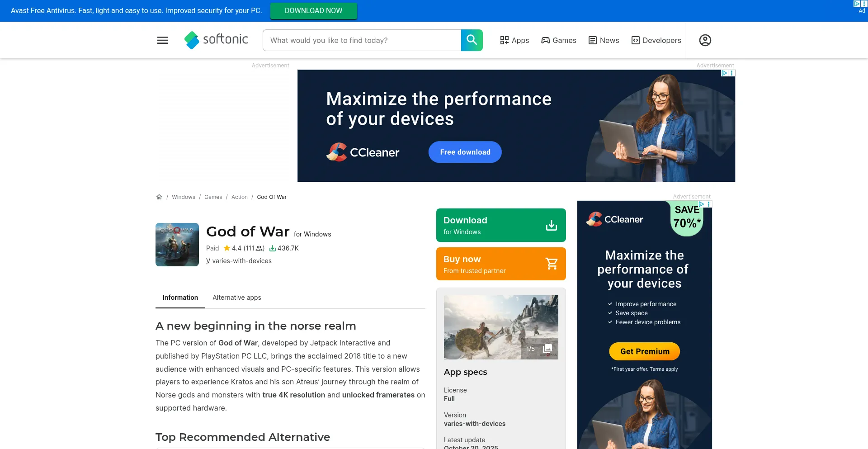868x449 pixels.
Task: Open the Games navigation menu
Action: (559, 40)
